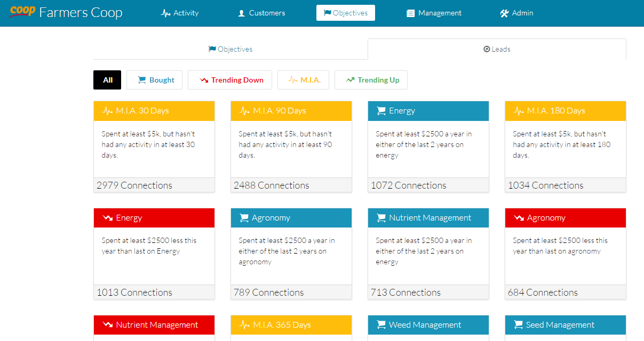The height and width of the screenshot is (341, 644).
Task: Open the Customers menu
Action: tap(261, 13)
